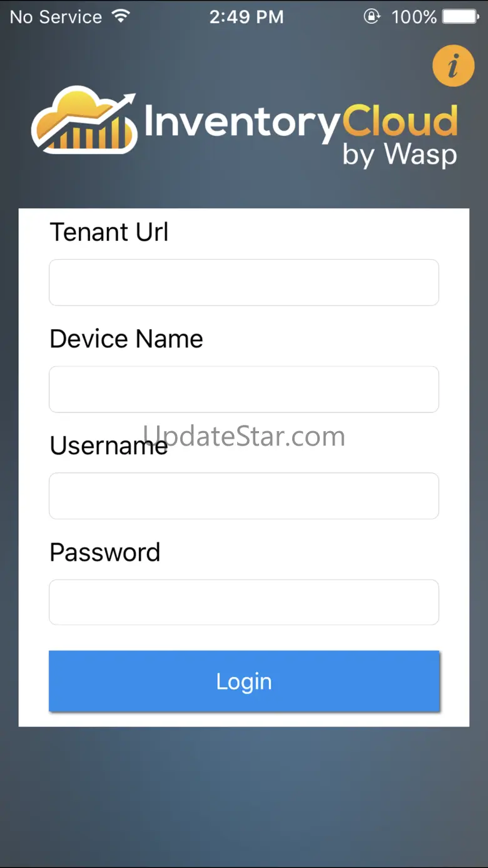The image size is (488, 868).
Task: Activate the Password entry field
Action: coord(244,602)
